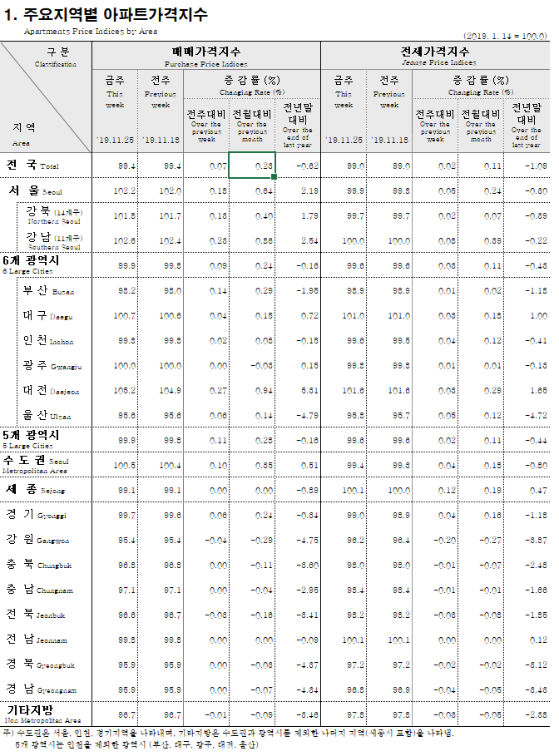Click the selected Total purchase monthly change cell 0.28

[x=252, y=165]
